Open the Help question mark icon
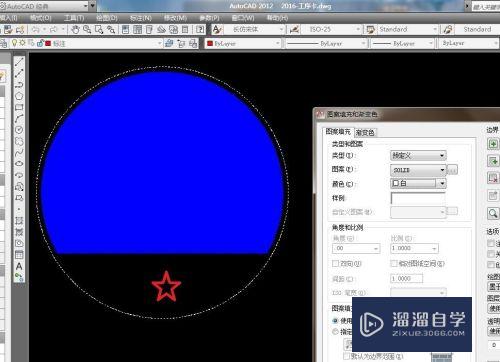 click(x=200, y=30)
